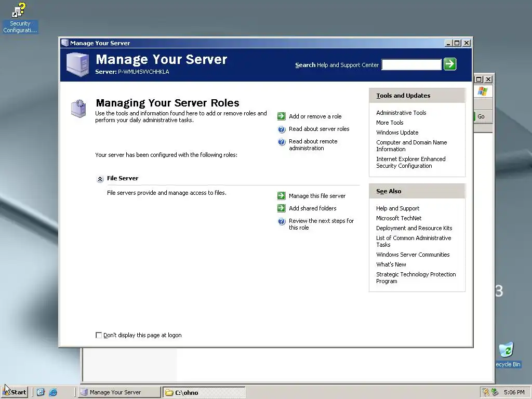Click server name P-WMU4SVVCHHKLA text
Image resolution: width=532 pixels, height=399 pixels.
click(x=143, y=72)
